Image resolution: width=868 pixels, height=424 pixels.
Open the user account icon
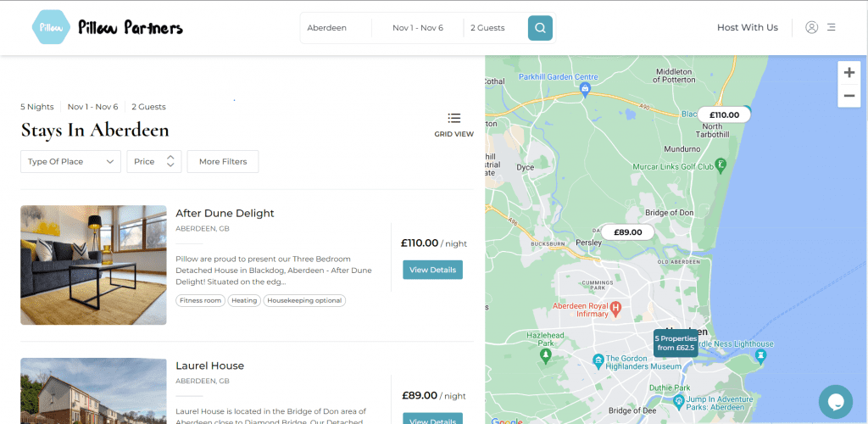point(811,27)
